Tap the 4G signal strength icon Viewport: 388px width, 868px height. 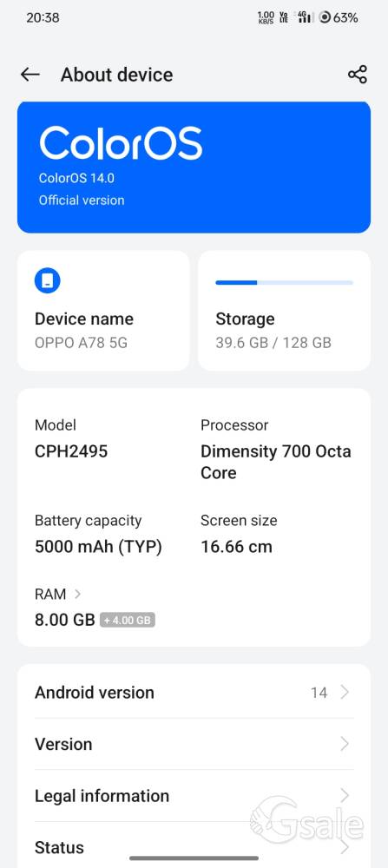click(304, 17)
